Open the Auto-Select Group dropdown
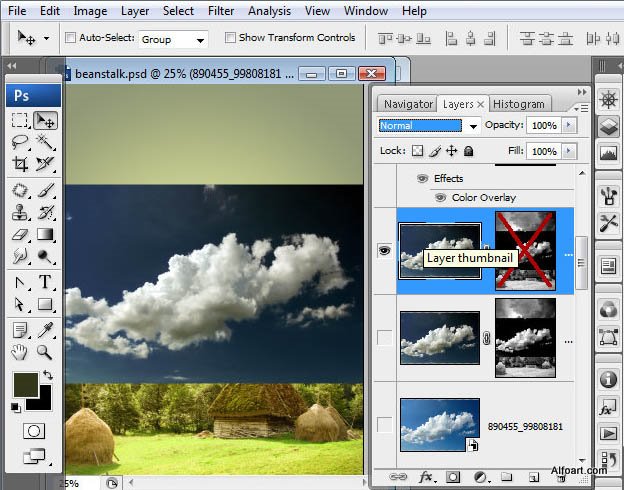The image size is (624, 490). pyautogui.click(x=174, y=40)
